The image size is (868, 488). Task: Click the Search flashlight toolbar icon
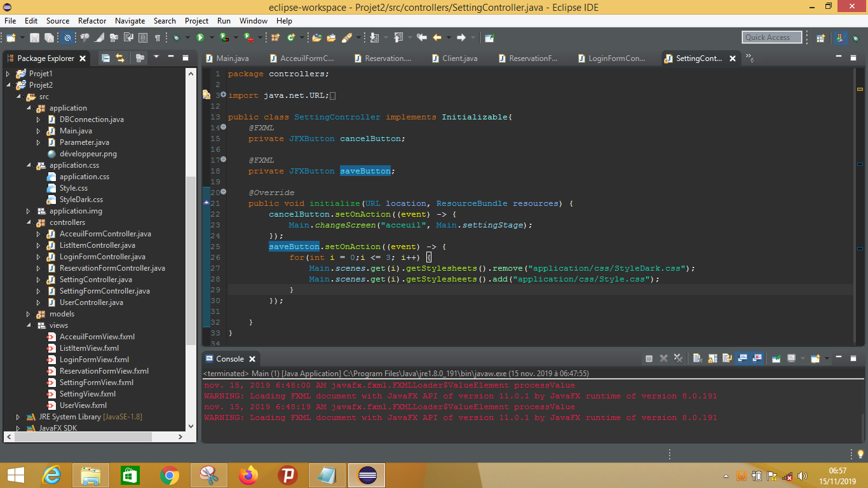[346, 37]
